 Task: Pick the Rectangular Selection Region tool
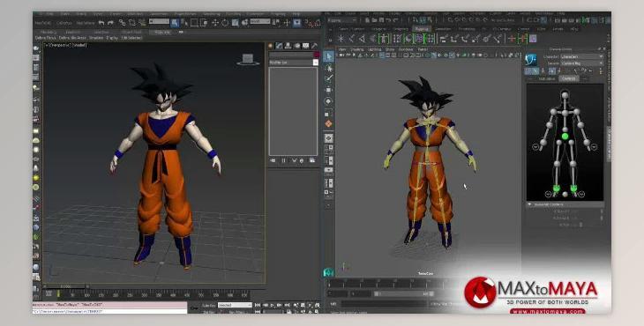(x=194, y=23)
